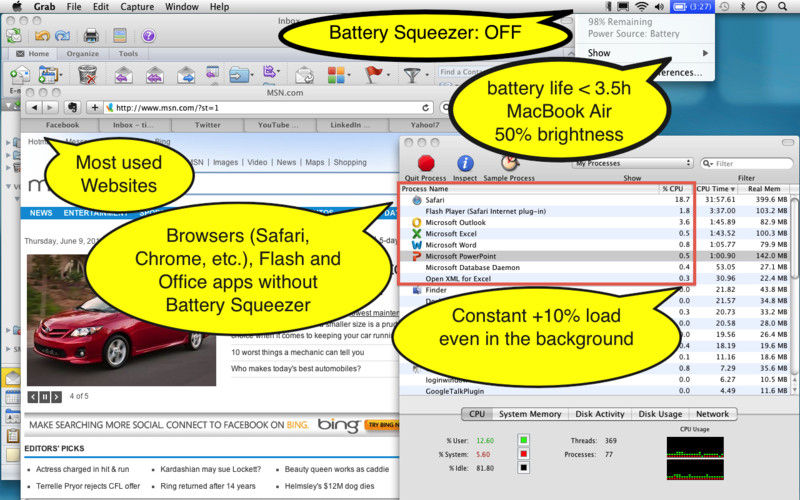Select the Network tab in Activity Monitor

(x=713, y=414)
